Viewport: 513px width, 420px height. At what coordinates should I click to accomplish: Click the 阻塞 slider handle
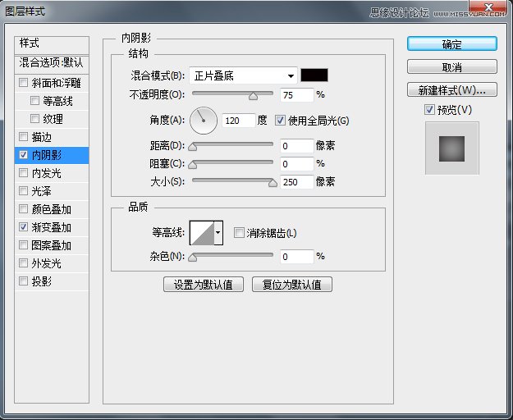[193, 165]
